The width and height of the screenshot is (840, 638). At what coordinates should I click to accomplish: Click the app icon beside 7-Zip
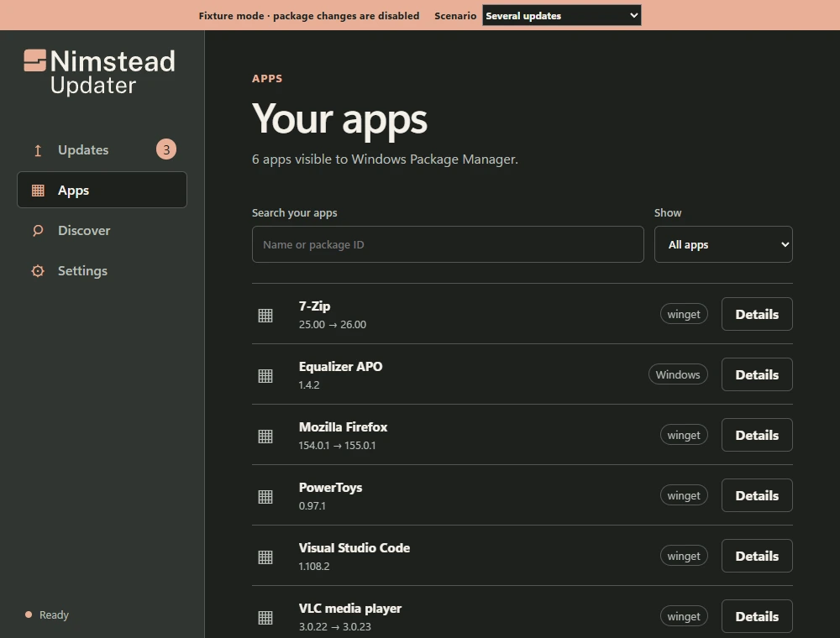point(265,316)
